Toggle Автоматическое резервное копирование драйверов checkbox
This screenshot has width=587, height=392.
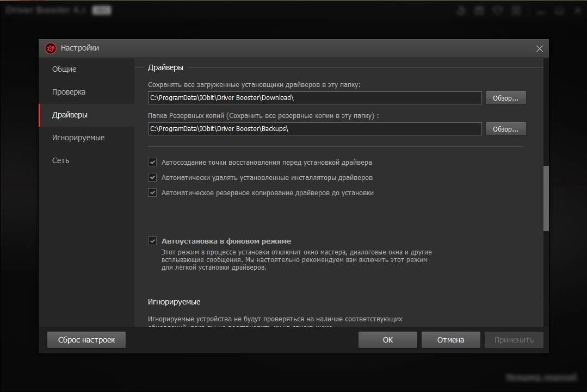(152, 192)
